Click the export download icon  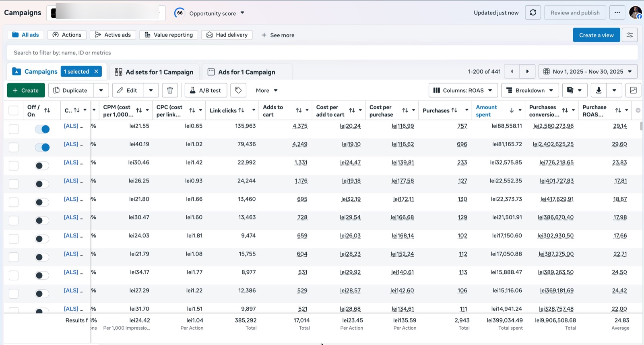click(x=599, y=90)
